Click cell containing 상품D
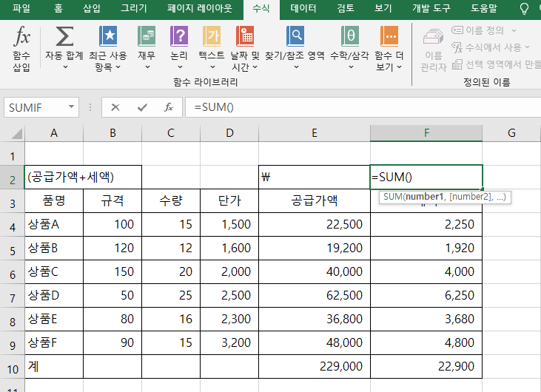The width and height of the screenshot is (541, 392). point(54,295)
